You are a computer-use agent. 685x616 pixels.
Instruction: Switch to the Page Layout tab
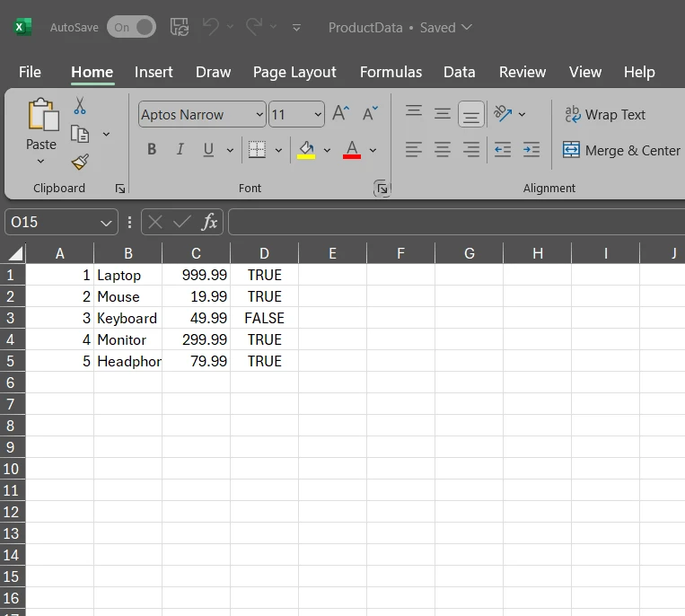tap(294, 72)
